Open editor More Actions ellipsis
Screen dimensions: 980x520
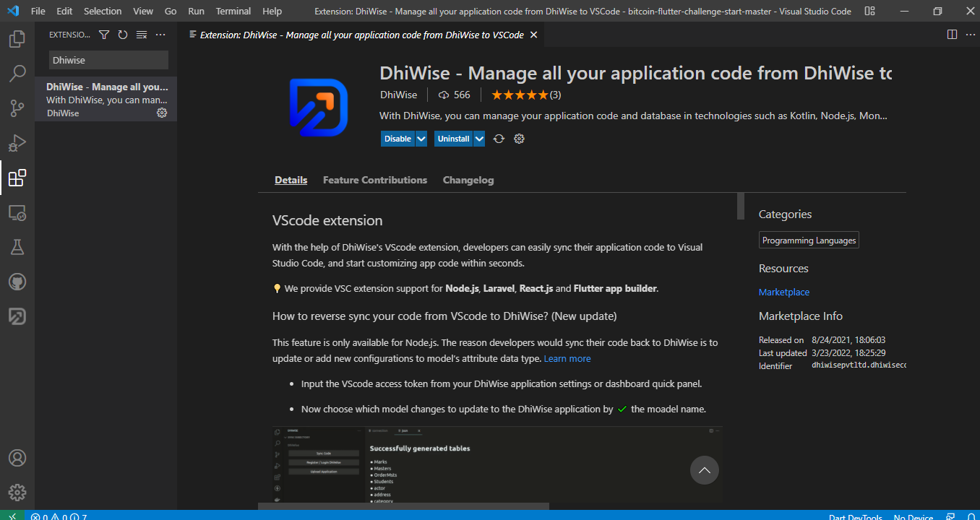[x=969, y=35]
